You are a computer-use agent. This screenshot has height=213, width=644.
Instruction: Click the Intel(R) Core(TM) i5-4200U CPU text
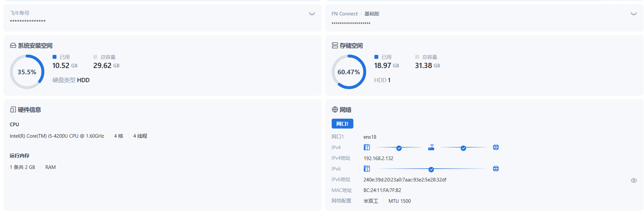(57, 136)
